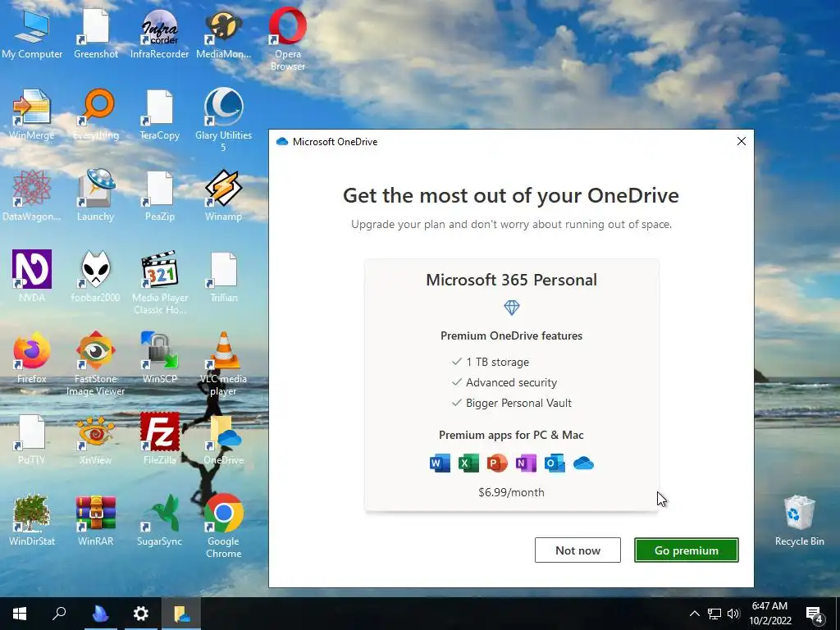Open the notification center icon
Viewport: 840px width, 630px height.
tap(815, 614)
